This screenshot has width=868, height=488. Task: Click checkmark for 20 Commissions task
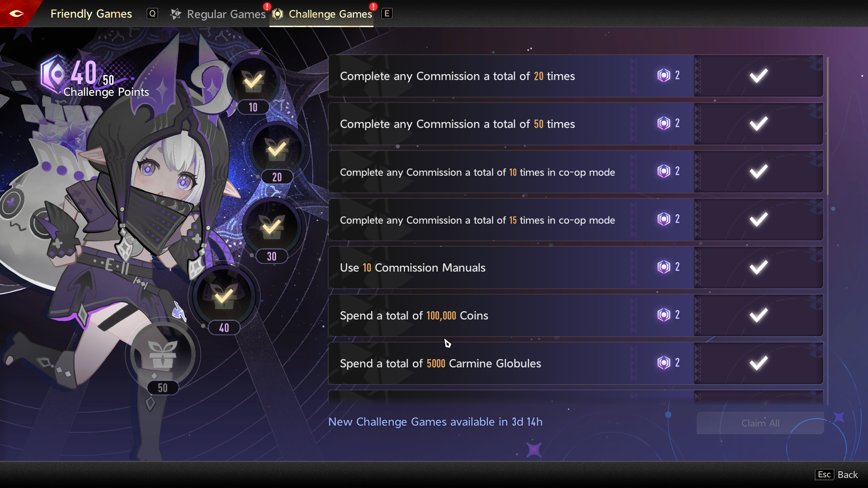[x=759, y=76]
